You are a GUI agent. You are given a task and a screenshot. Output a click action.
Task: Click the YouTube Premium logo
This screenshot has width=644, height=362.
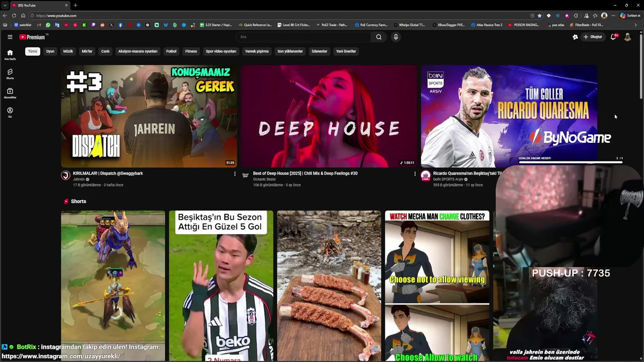[x=32, y=37]
